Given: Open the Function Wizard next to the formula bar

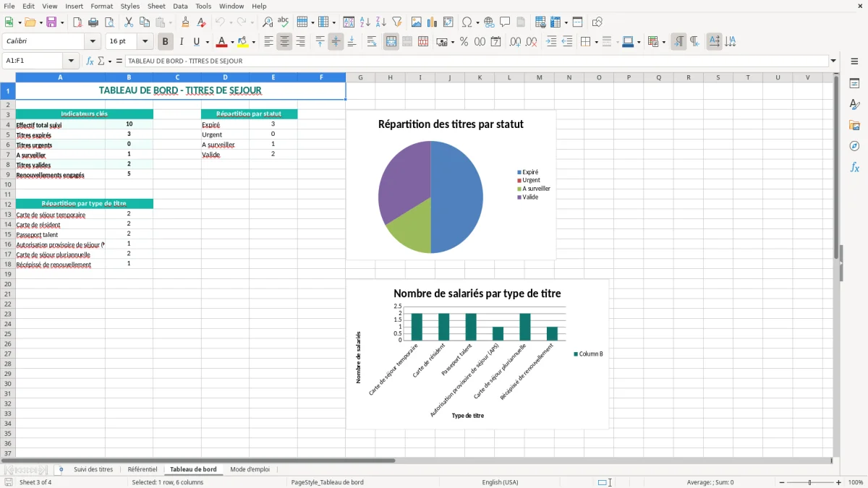Looking at the screenshot, I should tap(90, 61).
